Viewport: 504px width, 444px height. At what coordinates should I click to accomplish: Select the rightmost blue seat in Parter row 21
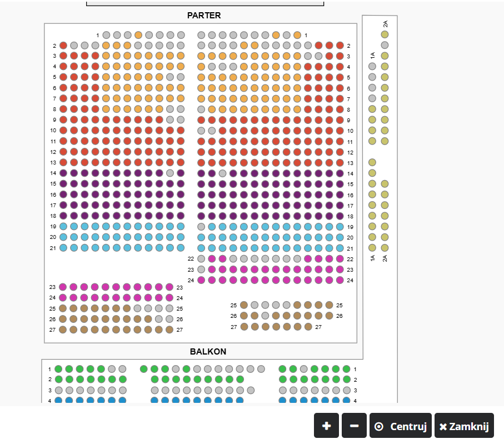coord(340,248)
